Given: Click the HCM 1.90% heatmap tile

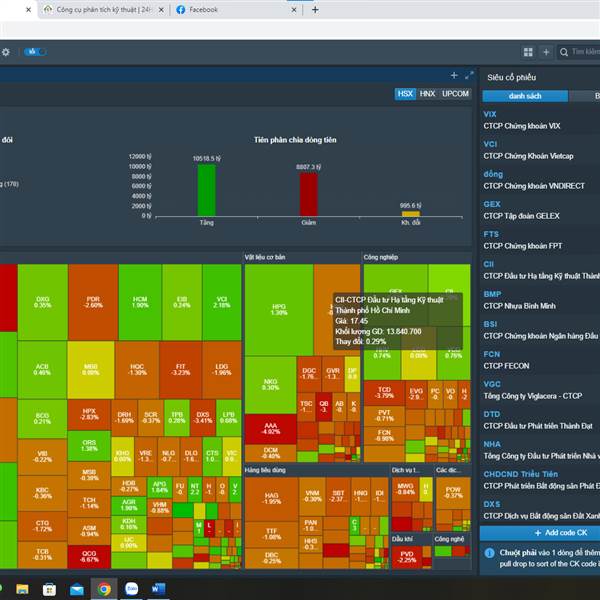Looking at the screenshot, I should pyautogui.click(x=140, y=302).
